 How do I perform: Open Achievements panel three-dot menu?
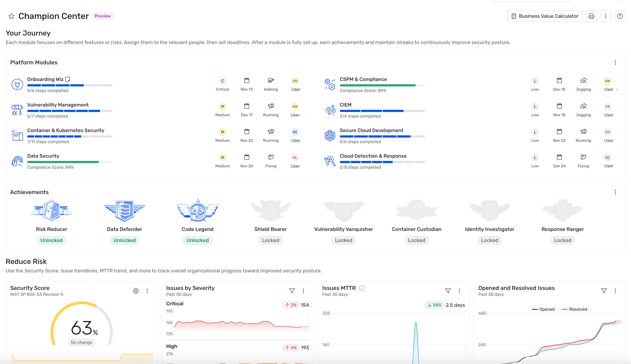click(615, 192)
